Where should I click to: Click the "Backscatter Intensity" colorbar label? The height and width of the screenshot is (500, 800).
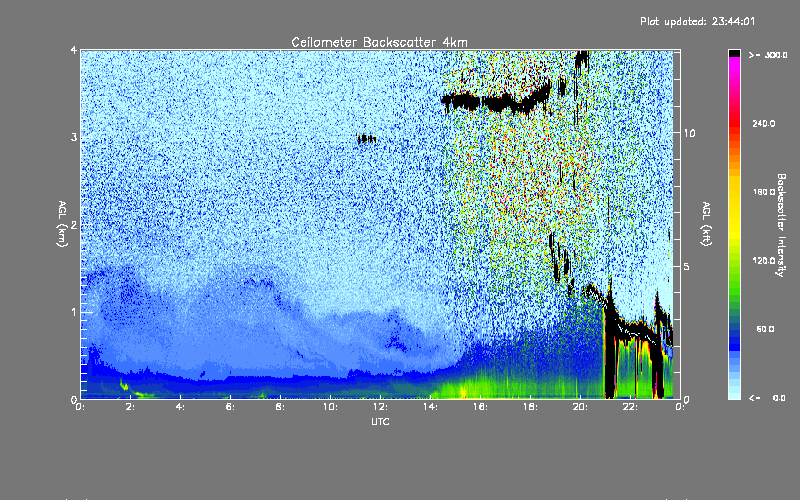pyautogui.click(x=781, y=225)
